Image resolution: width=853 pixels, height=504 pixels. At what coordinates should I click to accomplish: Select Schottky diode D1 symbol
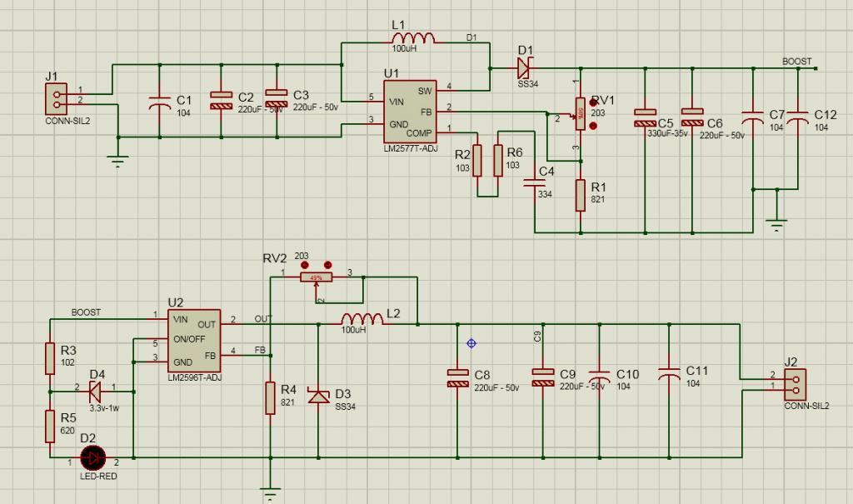click(x=525, y=68)
